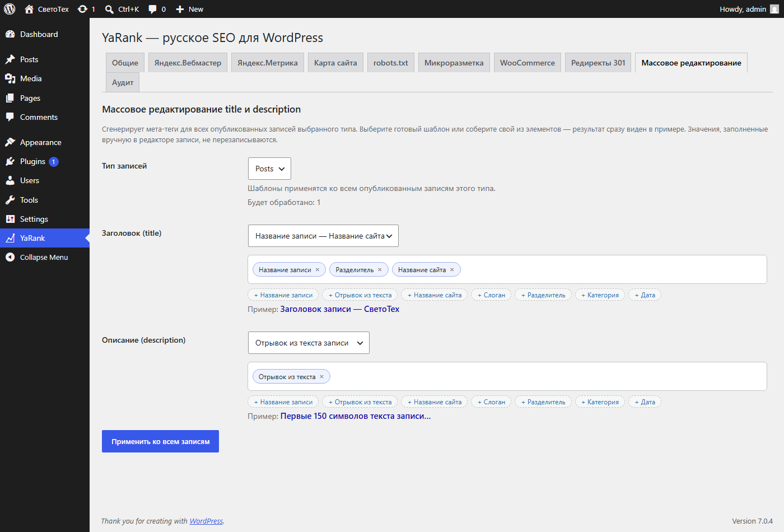Add '+ Название записи' to the title
The image size is (784, 532).
coord(283,295)
